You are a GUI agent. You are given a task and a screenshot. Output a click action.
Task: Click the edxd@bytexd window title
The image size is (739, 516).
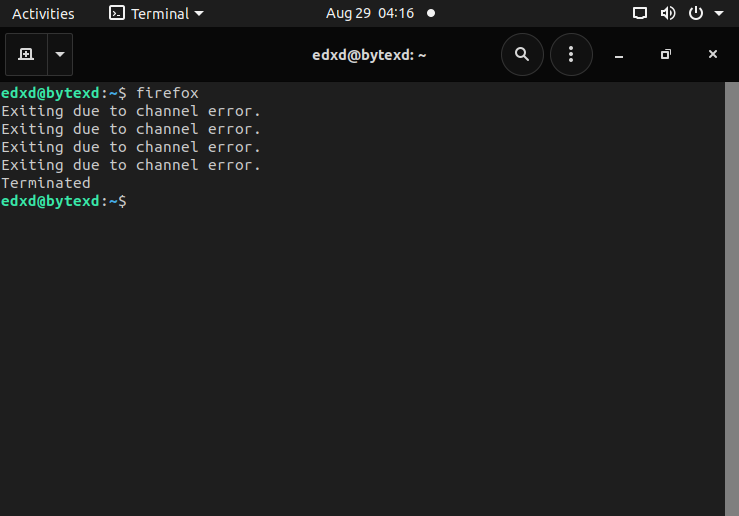pos(369,55)
